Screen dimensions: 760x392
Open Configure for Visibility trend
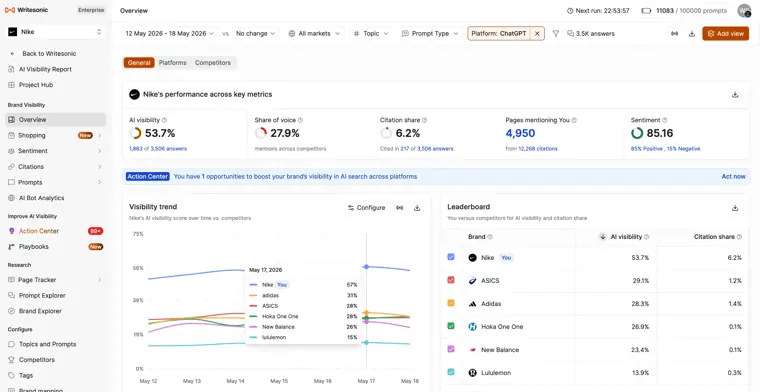(x=366, y=208)
